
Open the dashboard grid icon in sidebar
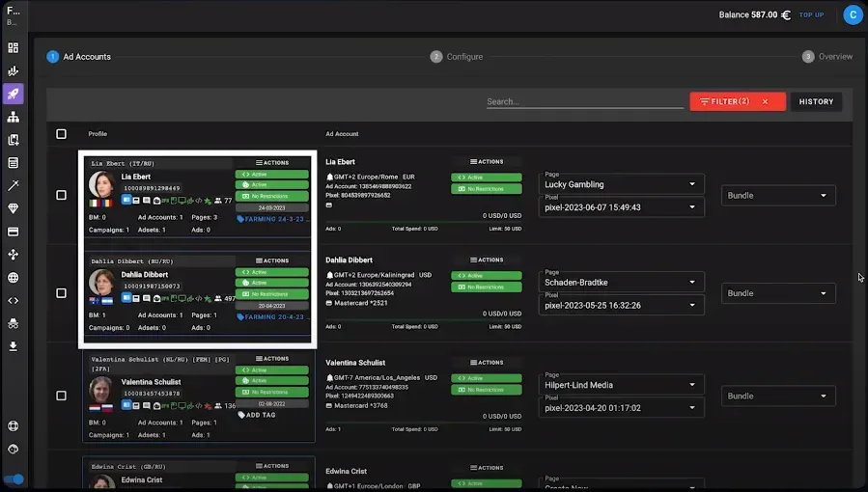point(14,47)
